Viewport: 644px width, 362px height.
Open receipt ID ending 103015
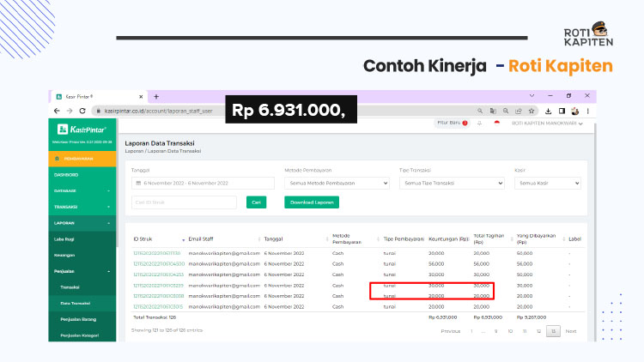click(x=158, y=306)
